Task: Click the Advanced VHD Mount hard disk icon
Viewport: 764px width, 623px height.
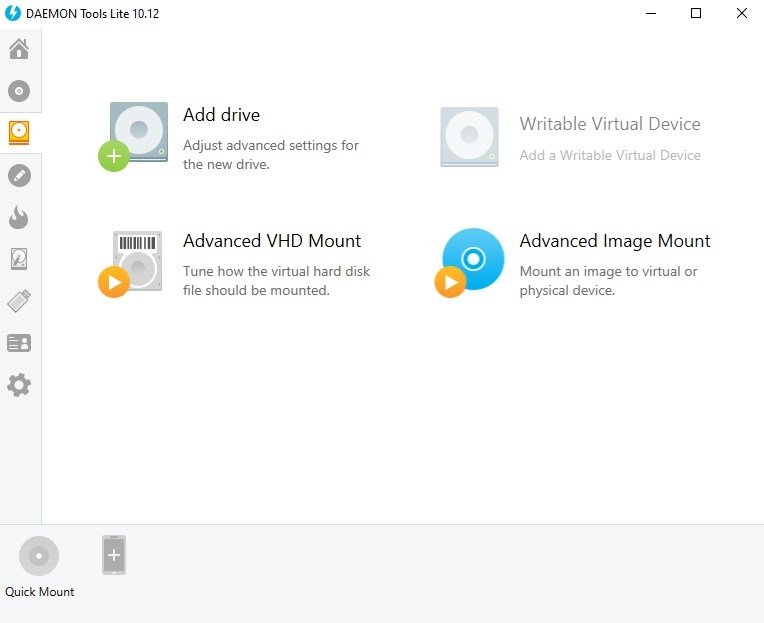Action: click(131, 264)
